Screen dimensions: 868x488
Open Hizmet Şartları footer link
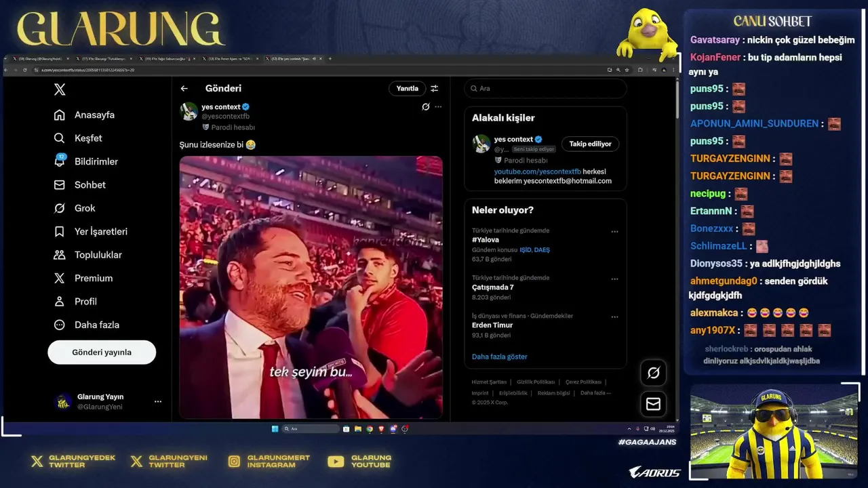coord(489,382)
